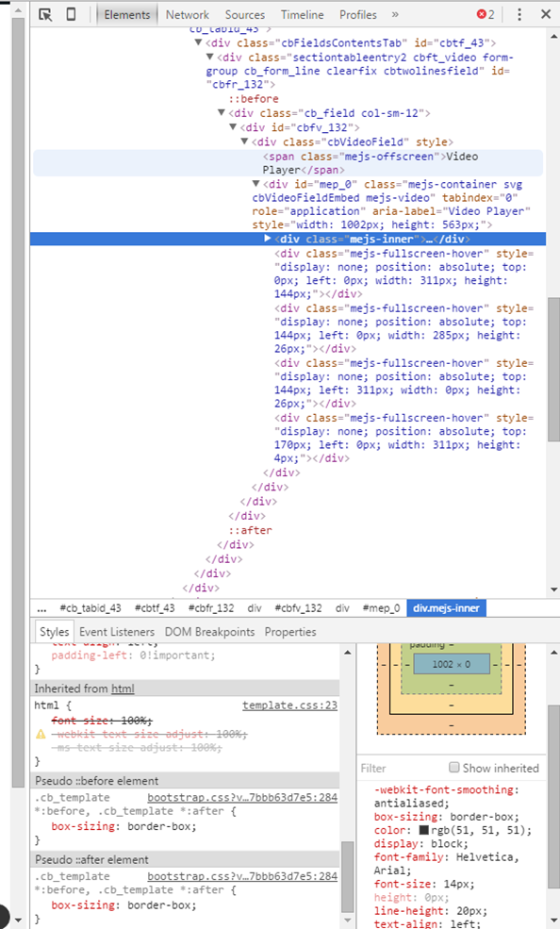This screenshot has width=560, height=929.
Task: Switch to the Network tab
Action: tap(187, 15)
